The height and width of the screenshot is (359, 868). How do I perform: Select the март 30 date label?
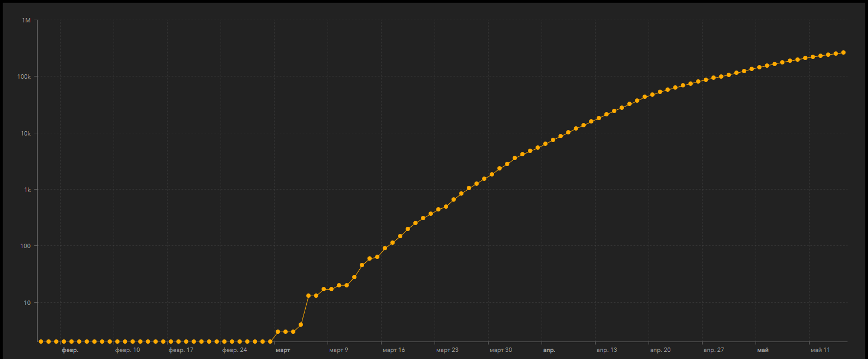tap(501, 350)
